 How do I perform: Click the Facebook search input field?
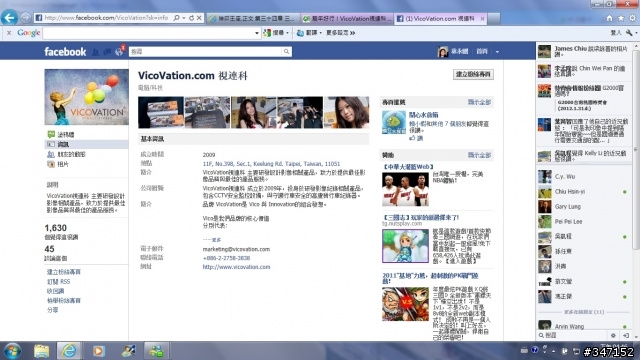(205, 51)
